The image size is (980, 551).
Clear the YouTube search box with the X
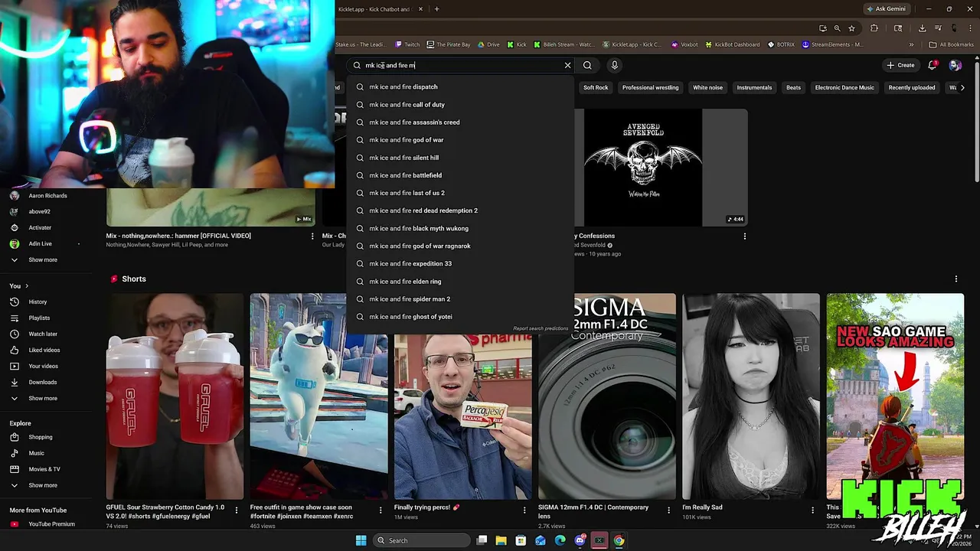point(567,65)
